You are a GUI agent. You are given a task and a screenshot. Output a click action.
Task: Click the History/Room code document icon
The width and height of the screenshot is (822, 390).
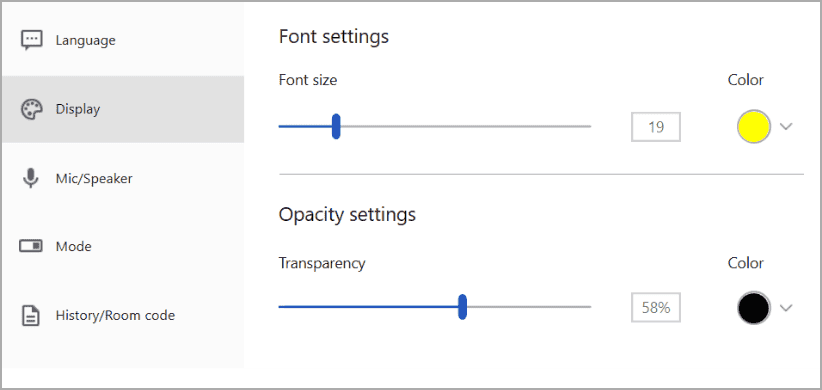pos(31,316)
